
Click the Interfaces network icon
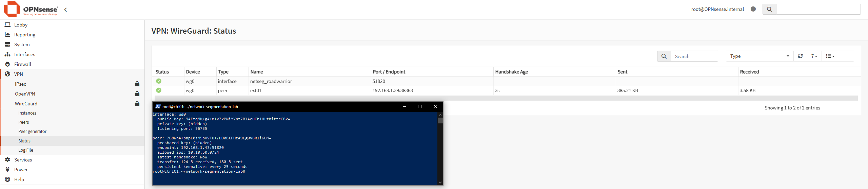point(7,54)
